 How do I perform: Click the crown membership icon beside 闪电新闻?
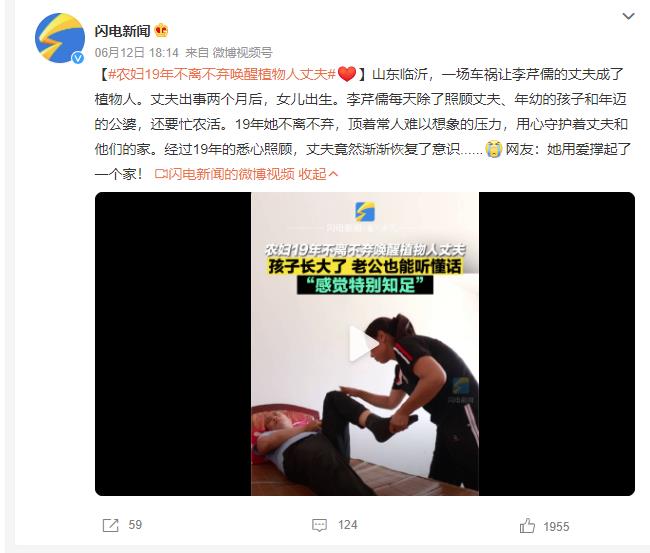[x=161, y=31]
